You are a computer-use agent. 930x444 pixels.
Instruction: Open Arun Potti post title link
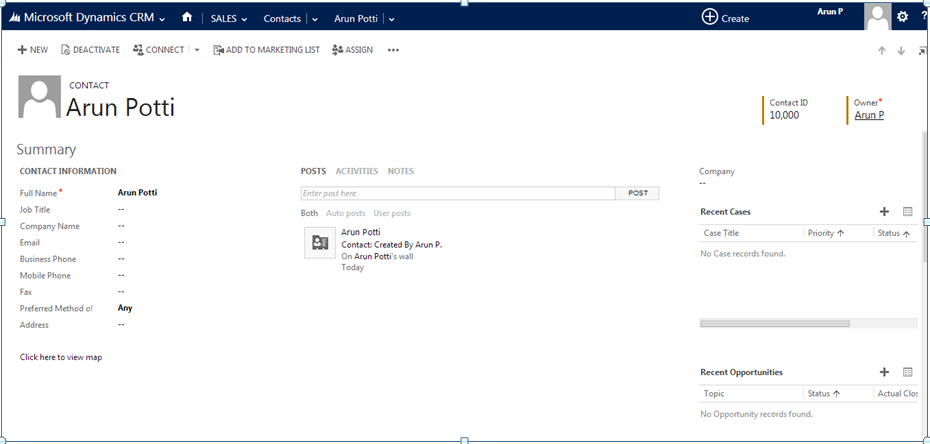click(361, 232)
